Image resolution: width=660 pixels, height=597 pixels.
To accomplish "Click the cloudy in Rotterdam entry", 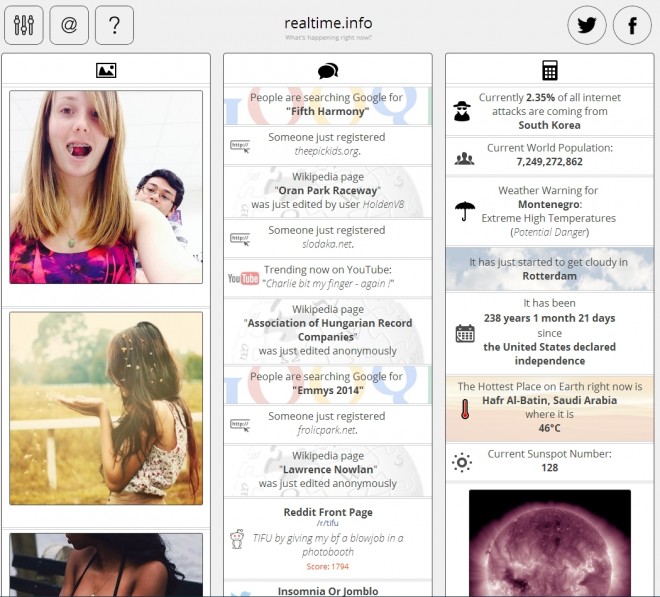I will [x=550, y=269].
